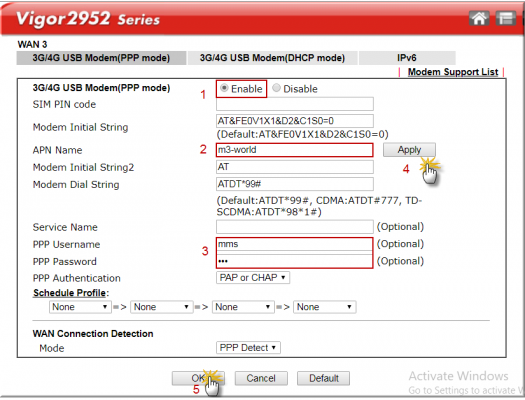Image resolution: width=525 pixels, height=400 pixels.
Task: Open the third Schedule Profile dropdown
Action: click(243, 307)
